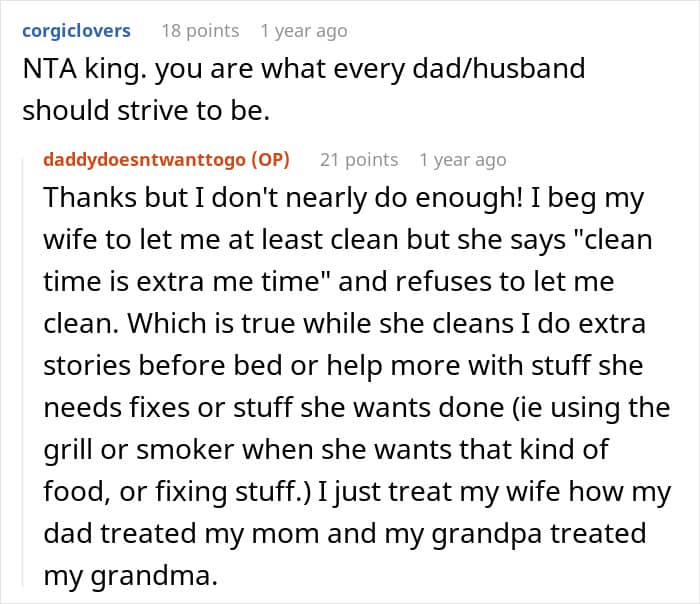
Task: Open the corgiclovers comment timestamp permalink
Action: pos(304,31)
